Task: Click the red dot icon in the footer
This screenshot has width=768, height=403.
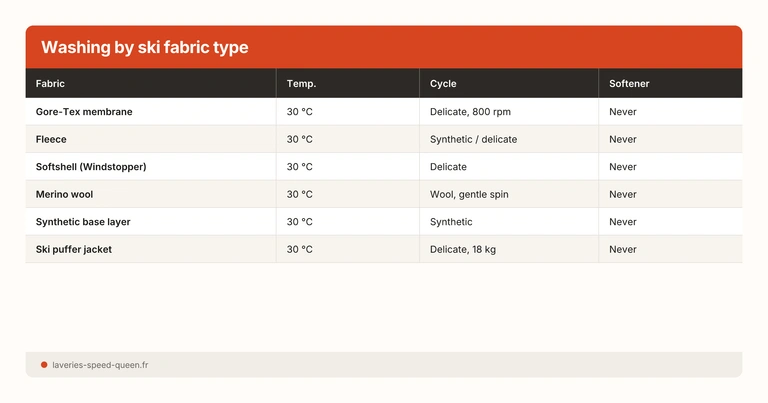Action: tap(44, 365)
